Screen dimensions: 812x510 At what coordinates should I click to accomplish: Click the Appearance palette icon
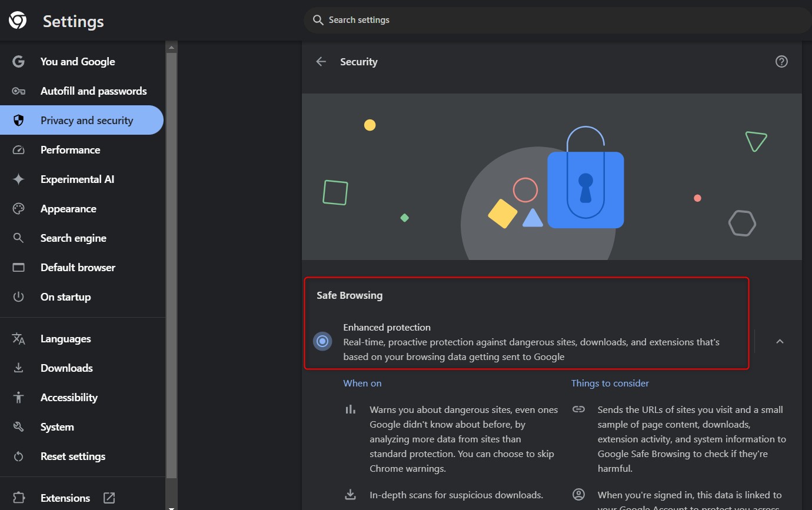tap(18, 209)
